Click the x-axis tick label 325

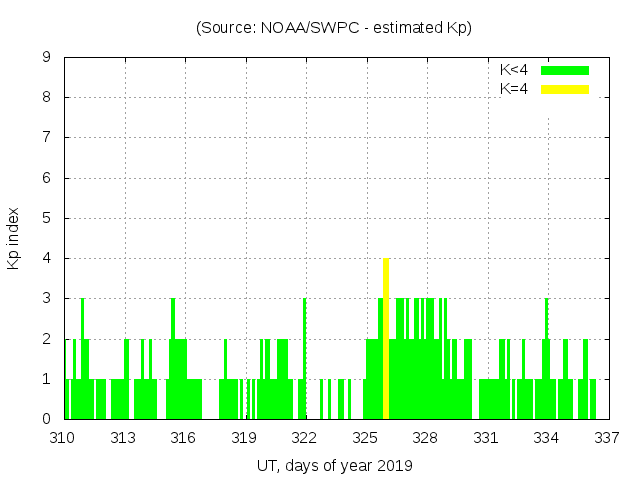tap(365, 437)
